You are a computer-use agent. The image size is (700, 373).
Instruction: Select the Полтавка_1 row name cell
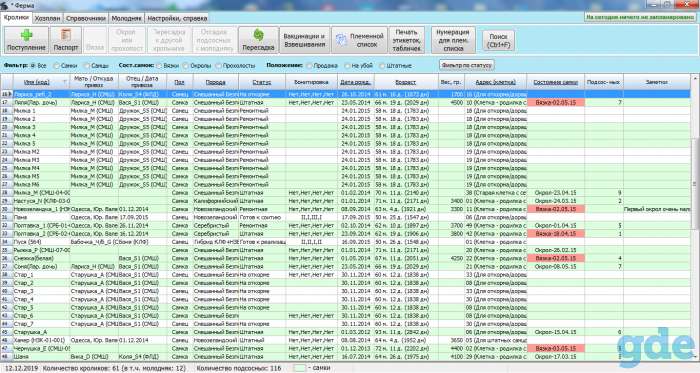(x=41, y=225)
